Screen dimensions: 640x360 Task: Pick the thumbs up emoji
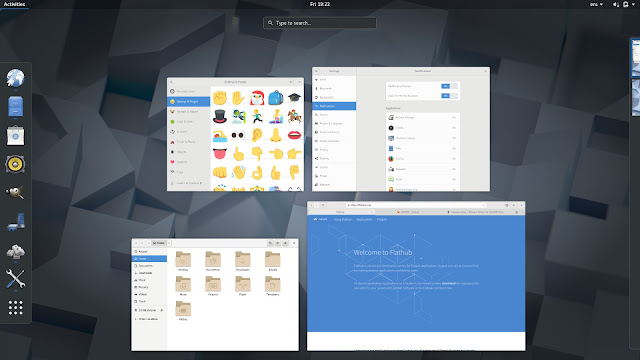(276, 173)
